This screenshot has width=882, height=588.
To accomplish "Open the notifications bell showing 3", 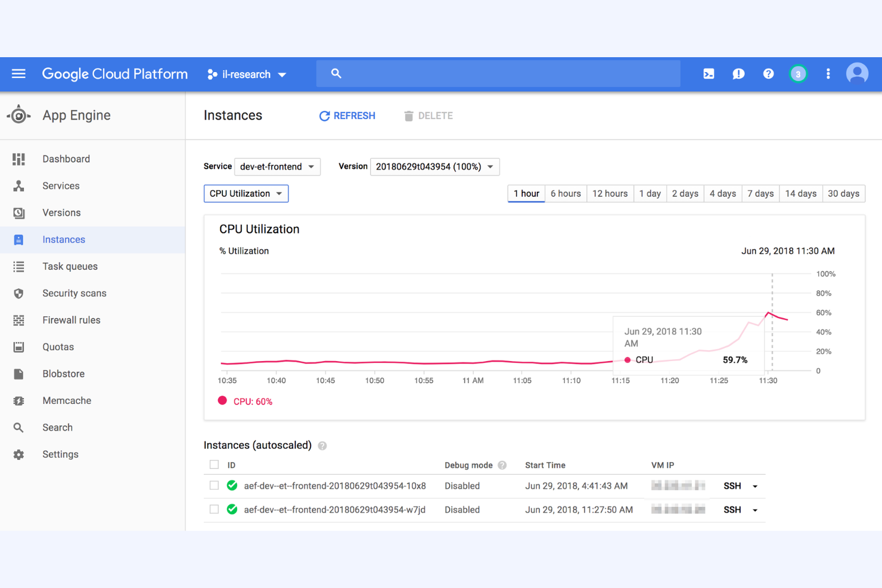I will [x=798, y=73].
